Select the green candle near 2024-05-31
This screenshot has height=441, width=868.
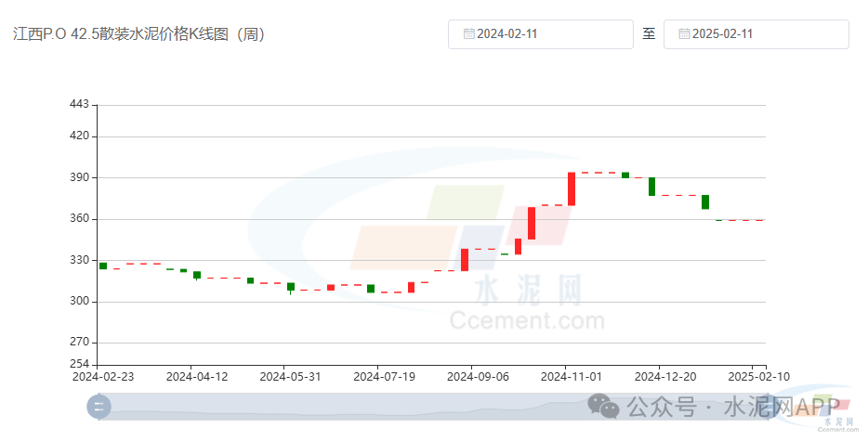point(291,287)
